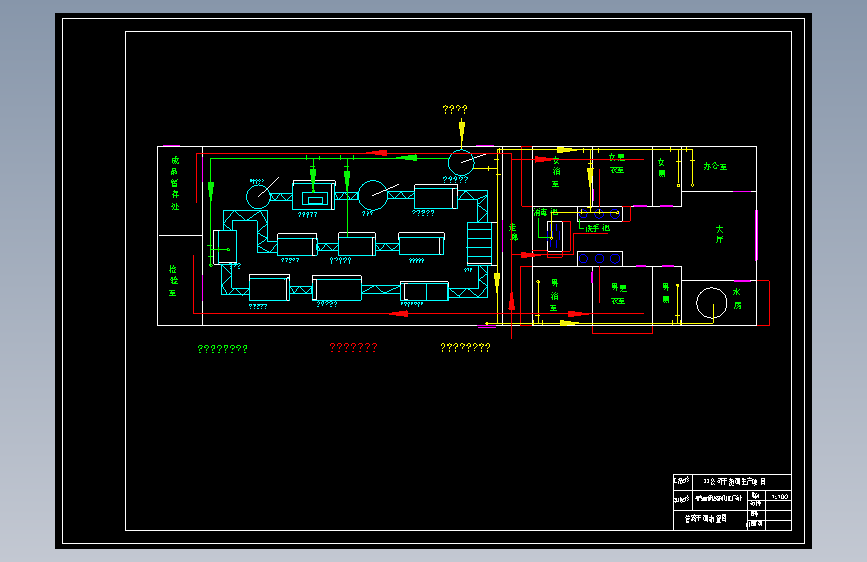The height and width of the screenshot is (562, 867).
Task: Select the white water tank circle in 水房
Action: pyautogui.click(x=711, y=303)
